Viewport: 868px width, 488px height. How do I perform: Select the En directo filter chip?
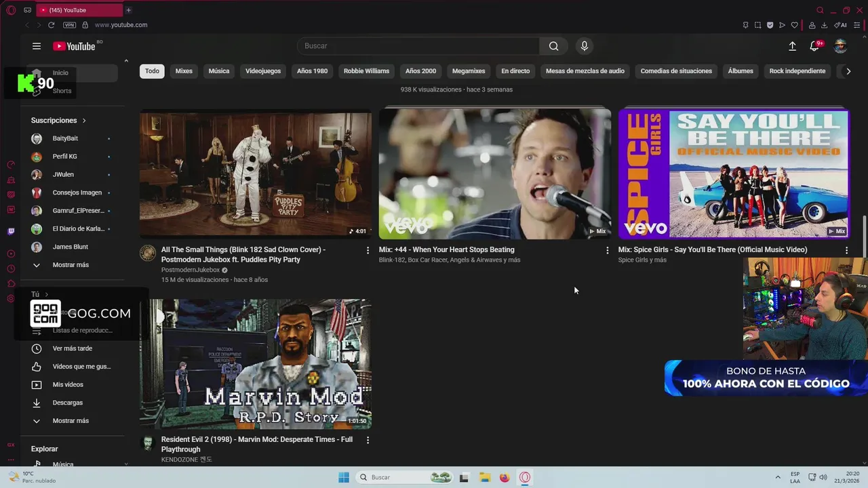515,71
